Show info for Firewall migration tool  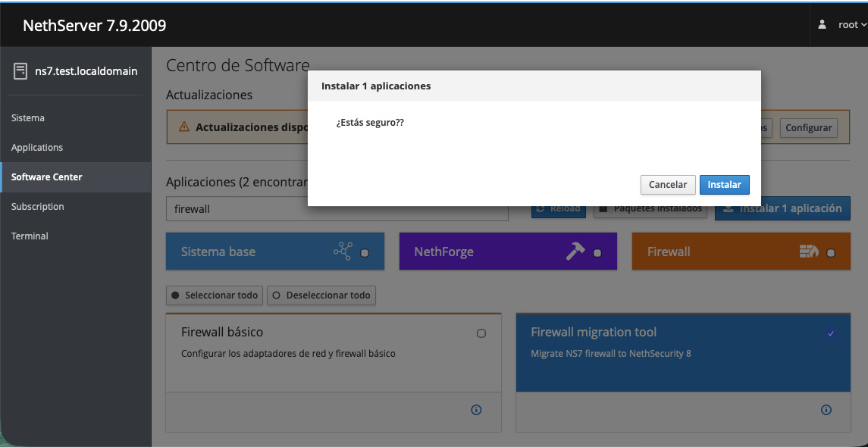pyautogui.click(x=826, y=410)
